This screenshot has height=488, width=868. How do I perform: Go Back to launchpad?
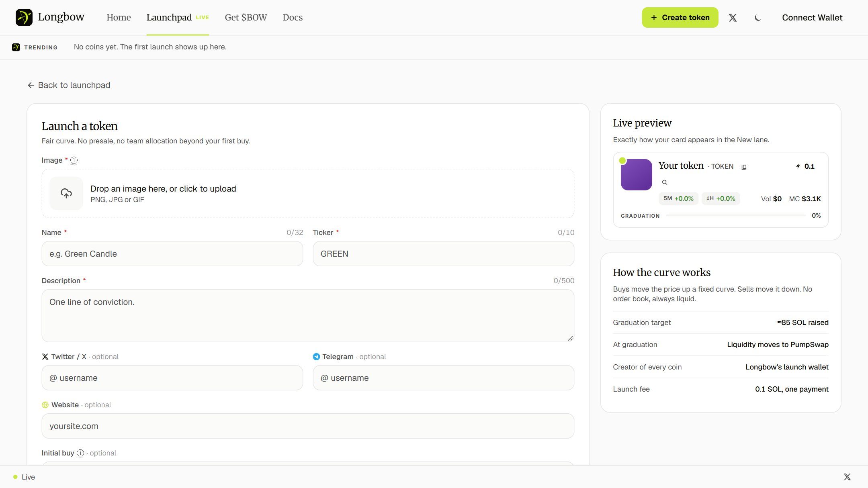(x=69, y=85)
